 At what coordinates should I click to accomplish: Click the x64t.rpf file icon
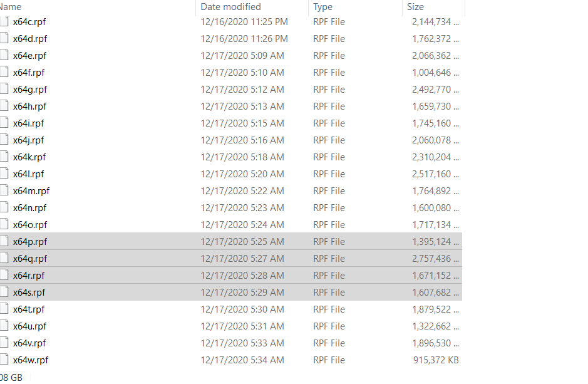3,309
